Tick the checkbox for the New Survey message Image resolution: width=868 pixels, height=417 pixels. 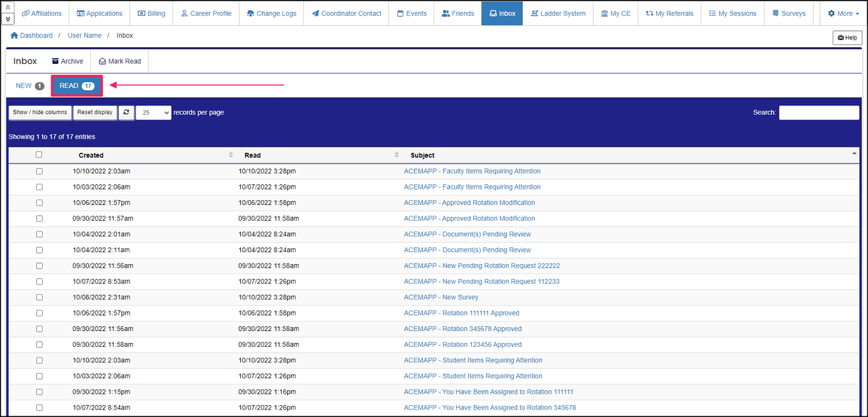39,297
